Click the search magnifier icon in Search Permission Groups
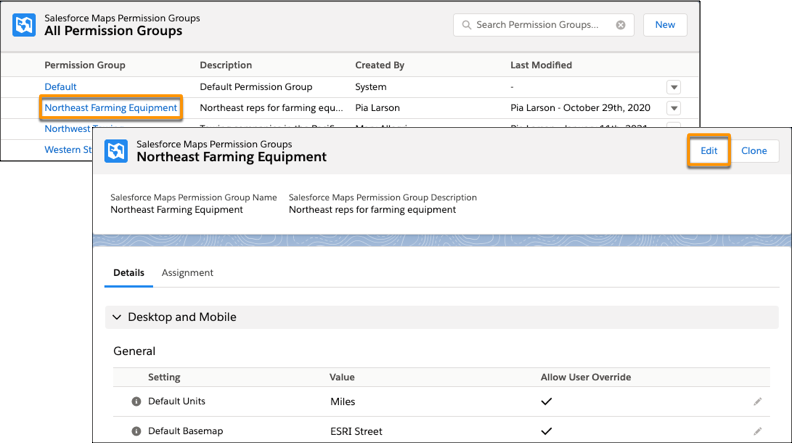 pos(467,25)
